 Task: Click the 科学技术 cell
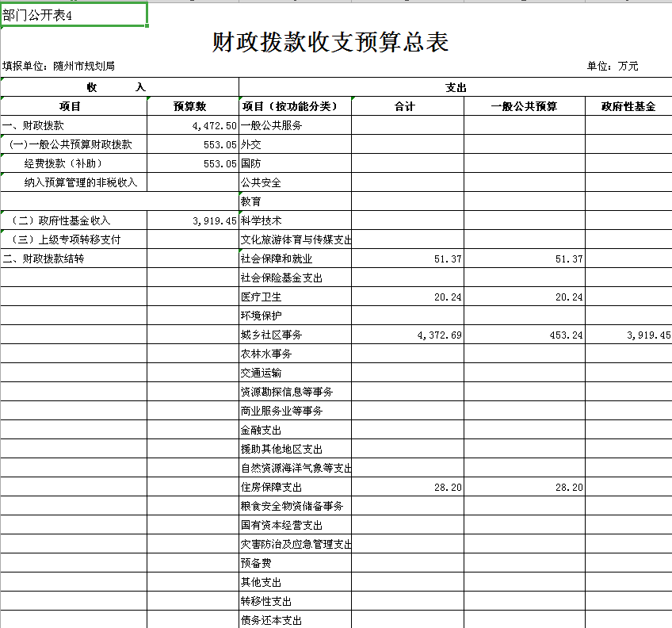[296, 220]
